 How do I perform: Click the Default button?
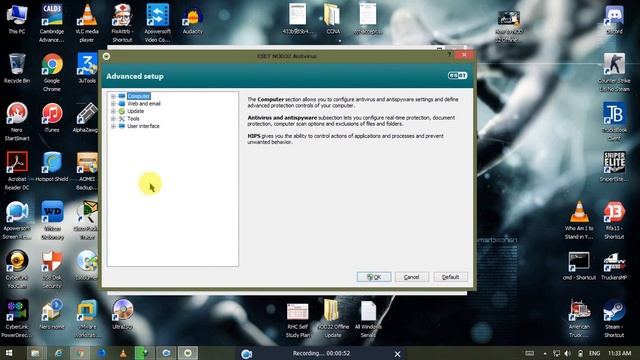(x=450, y=277)
